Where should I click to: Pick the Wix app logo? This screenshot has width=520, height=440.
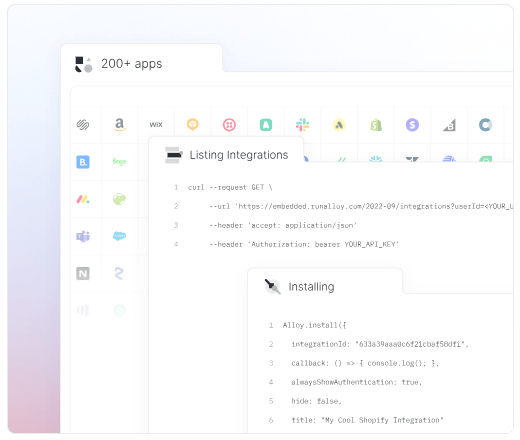[156, 125]
